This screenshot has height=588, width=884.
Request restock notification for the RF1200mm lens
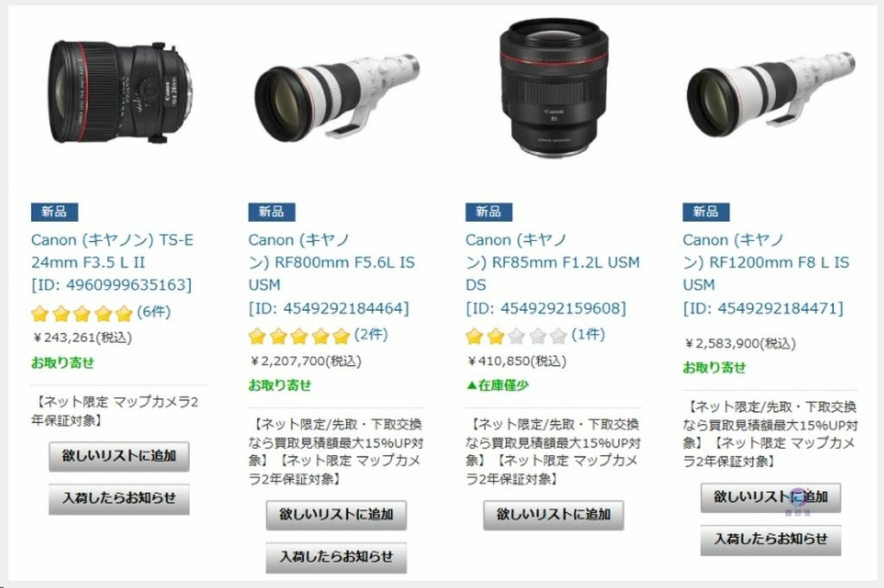[x=771, y=540]
